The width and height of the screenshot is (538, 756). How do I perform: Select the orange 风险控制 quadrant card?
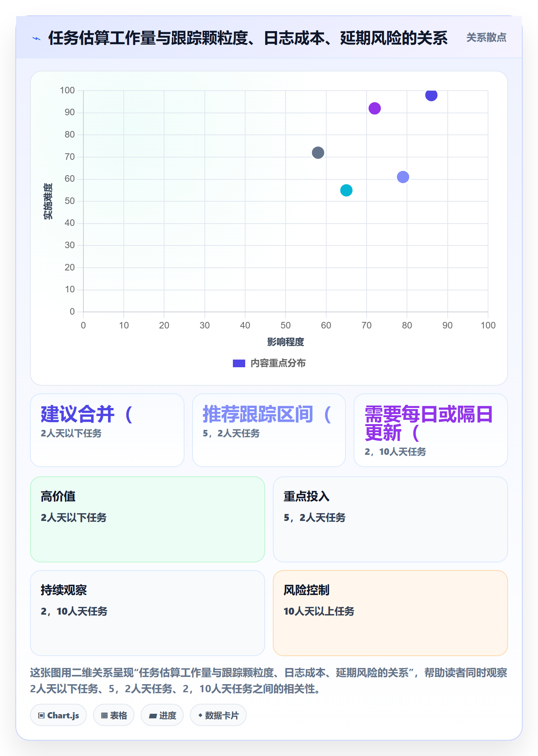390,613
